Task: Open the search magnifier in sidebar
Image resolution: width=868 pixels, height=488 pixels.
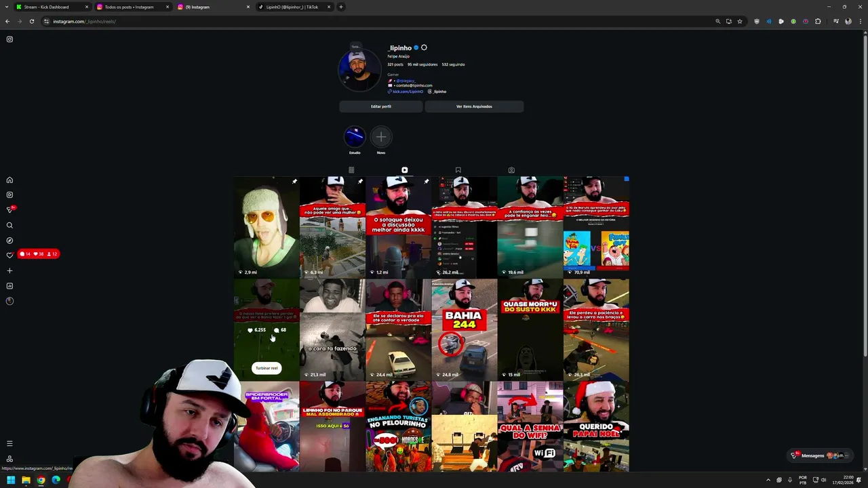Action: pyautogui.click(x=9, y=225)
